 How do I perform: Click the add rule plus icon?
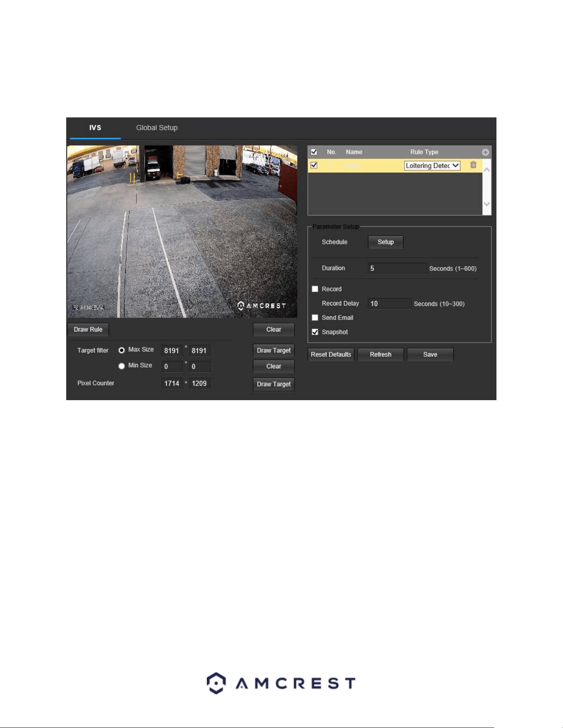coord(485,152)
